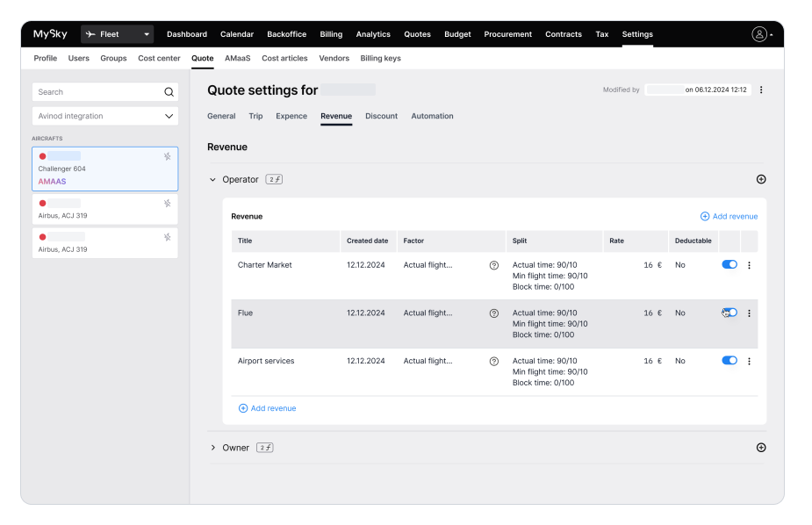Disable the Airport services revenue switch
This screenshot has height=525, width=812.
click(x=729, y=360)
